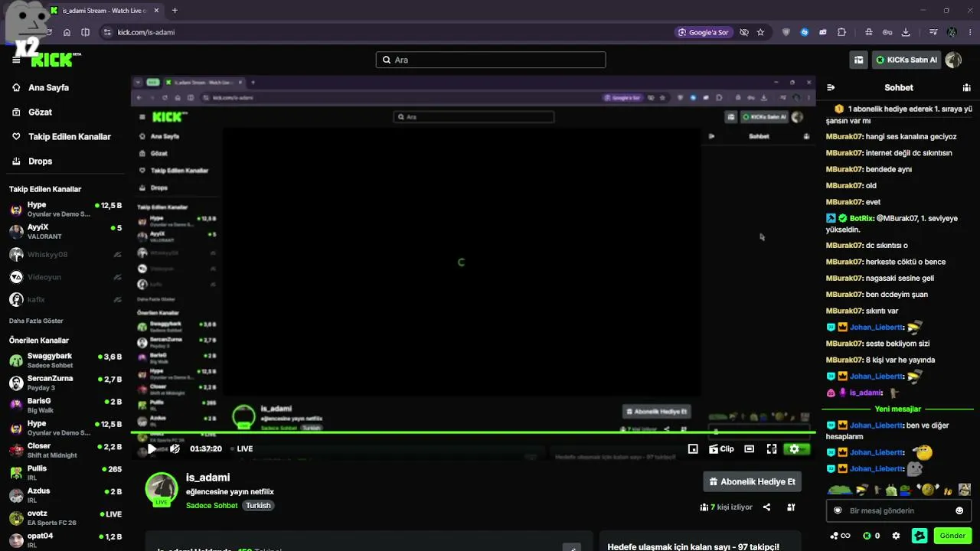Viewport: 980px width, 551px height.
Task: Click the Ara search field
Action: tap(491, 60)
